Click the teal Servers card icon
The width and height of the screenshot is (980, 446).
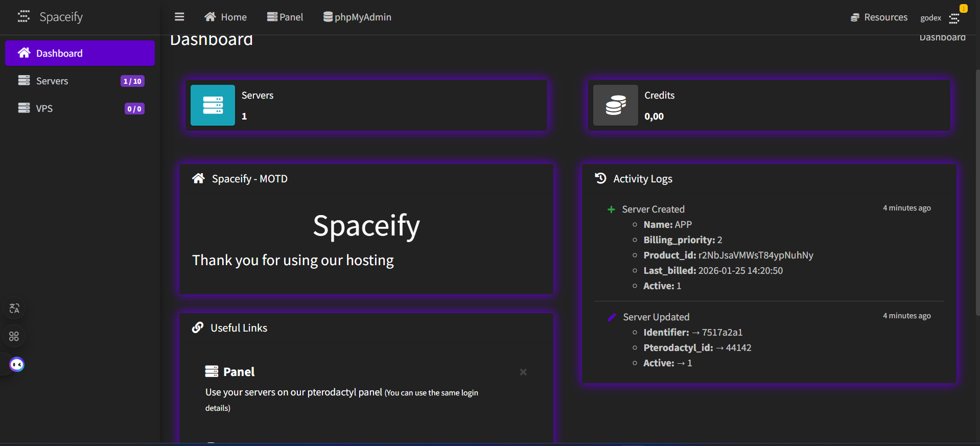point(213,105)
